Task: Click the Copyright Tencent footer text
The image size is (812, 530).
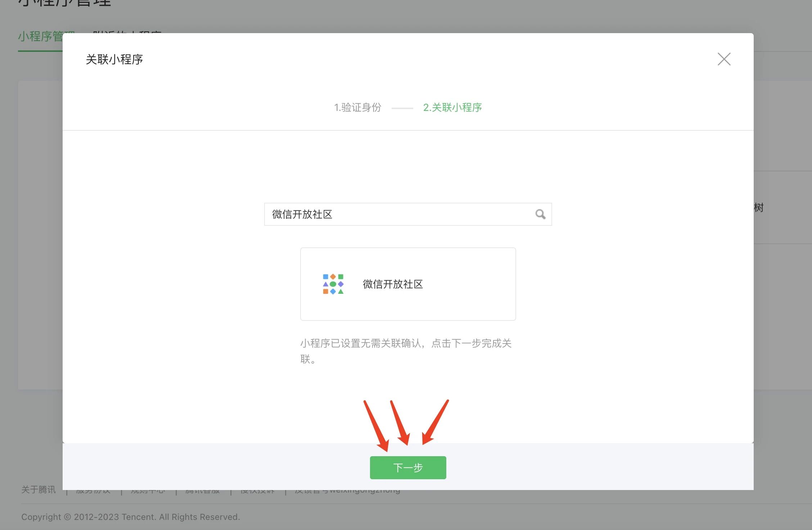Action: click(130, 517)
